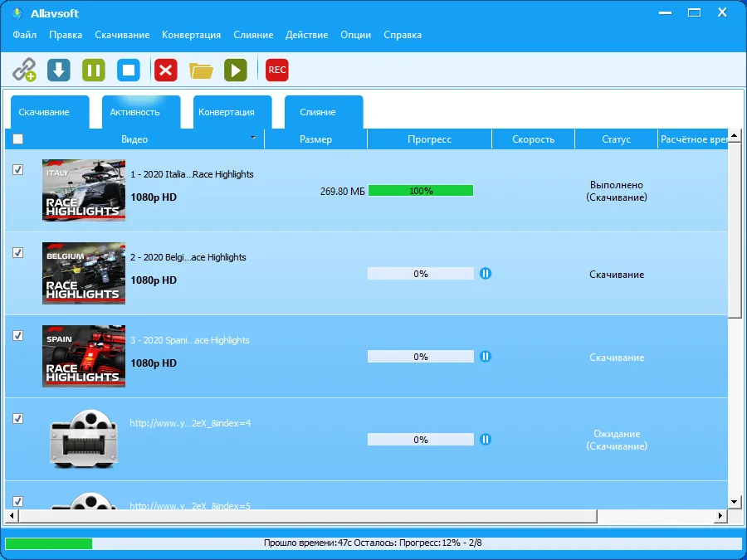Click the Allavsoft logo icon in title bar
The height and width of the screenshot is (560, 747).
[17, 13]
